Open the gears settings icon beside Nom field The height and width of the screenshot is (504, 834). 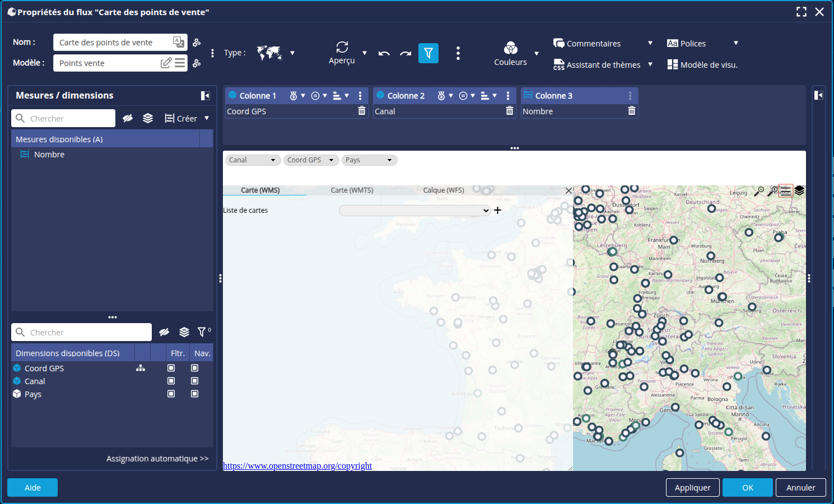[x=197, y=43]
